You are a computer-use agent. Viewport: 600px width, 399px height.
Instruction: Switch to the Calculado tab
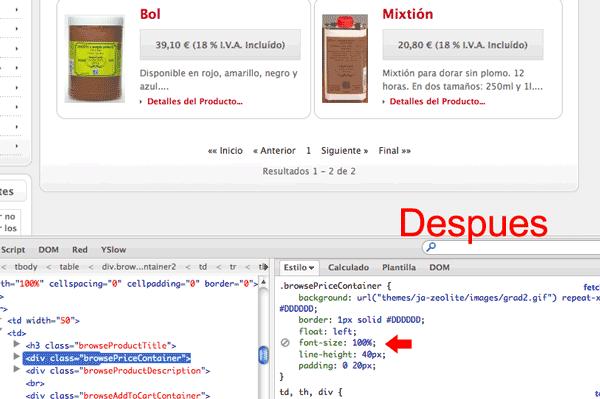[x=348, y=267]
